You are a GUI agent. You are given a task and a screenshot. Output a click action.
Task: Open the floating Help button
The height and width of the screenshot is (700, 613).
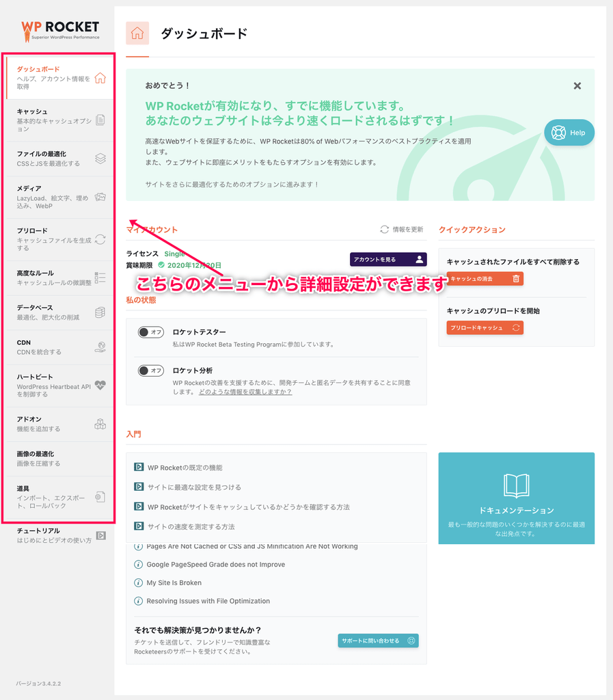click(569, 133)
